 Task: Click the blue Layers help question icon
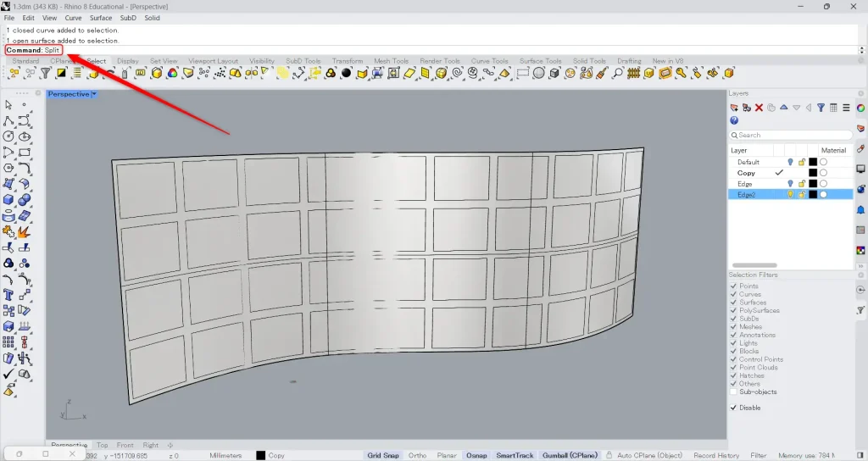point(734,120)
